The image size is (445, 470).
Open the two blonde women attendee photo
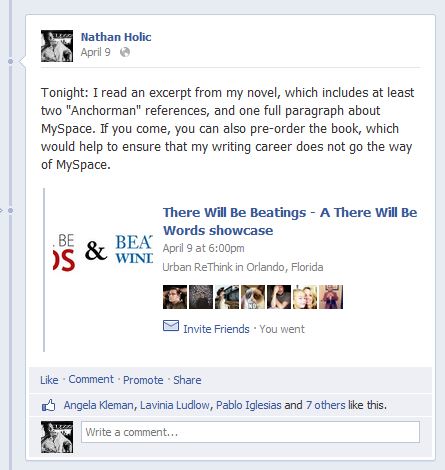click(x=305, y=297)
